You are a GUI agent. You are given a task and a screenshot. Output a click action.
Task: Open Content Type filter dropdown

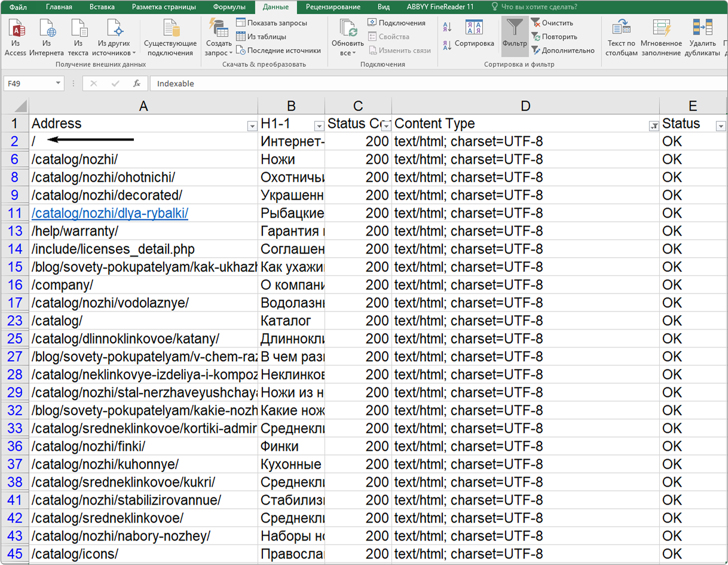[653, 126]
